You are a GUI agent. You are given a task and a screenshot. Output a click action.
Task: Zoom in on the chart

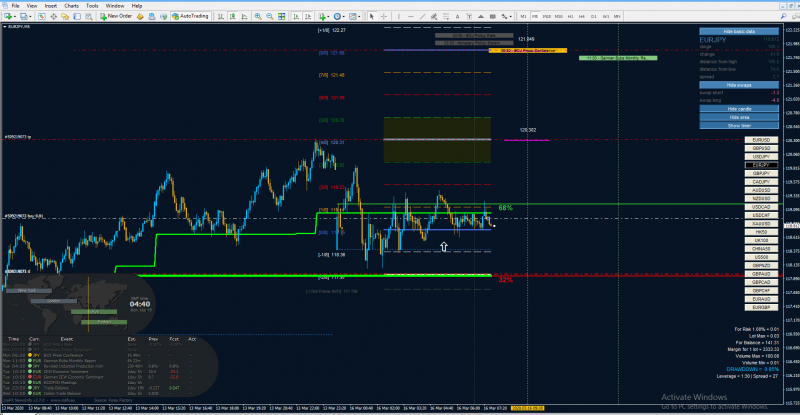pos(258,16)
